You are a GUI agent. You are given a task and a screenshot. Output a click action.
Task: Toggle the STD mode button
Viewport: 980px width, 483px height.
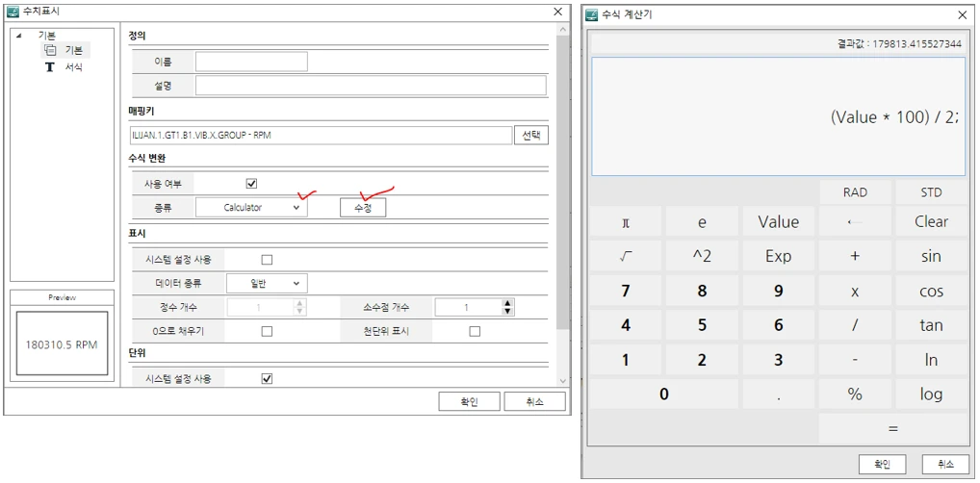point(931,192)
